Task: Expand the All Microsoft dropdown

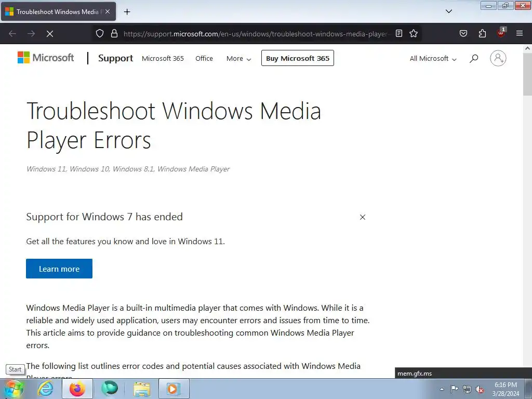Action: point(433,58)
